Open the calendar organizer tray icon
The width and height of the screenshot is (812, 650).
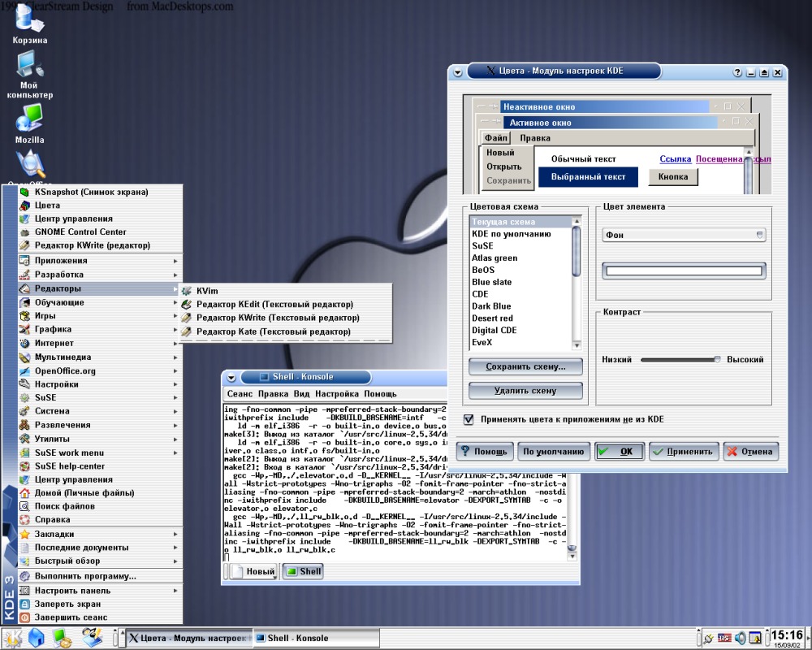(755, 638)
